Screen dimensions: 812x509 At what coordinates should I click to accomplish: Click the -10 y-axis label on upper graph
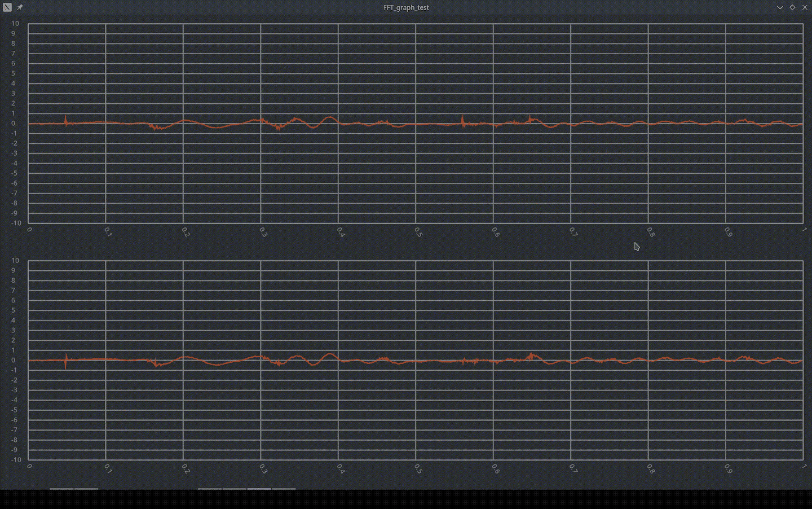(x=15, y=223)
